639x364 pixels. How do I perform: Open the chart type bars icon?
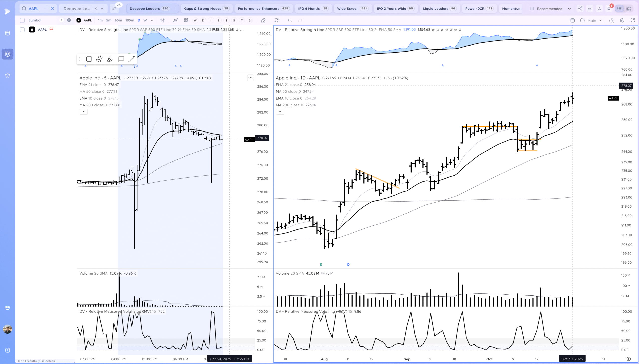(x=162, y=20)
